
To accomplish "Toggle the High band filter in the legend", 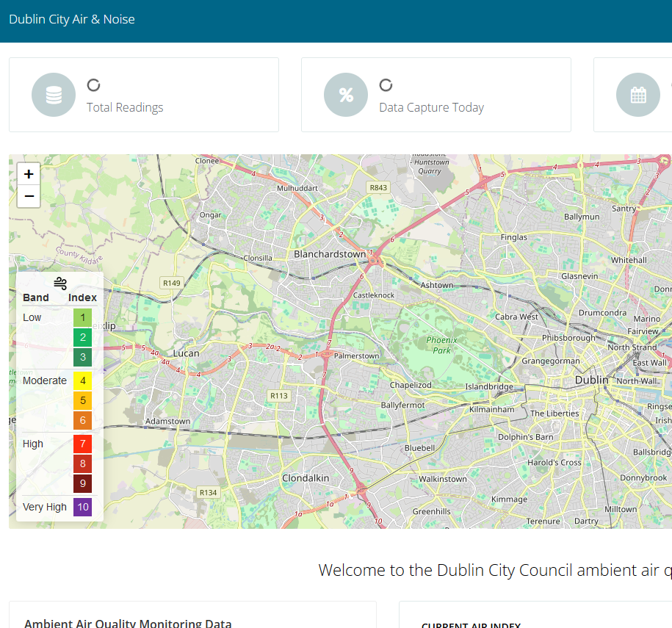I will point(32,444).
